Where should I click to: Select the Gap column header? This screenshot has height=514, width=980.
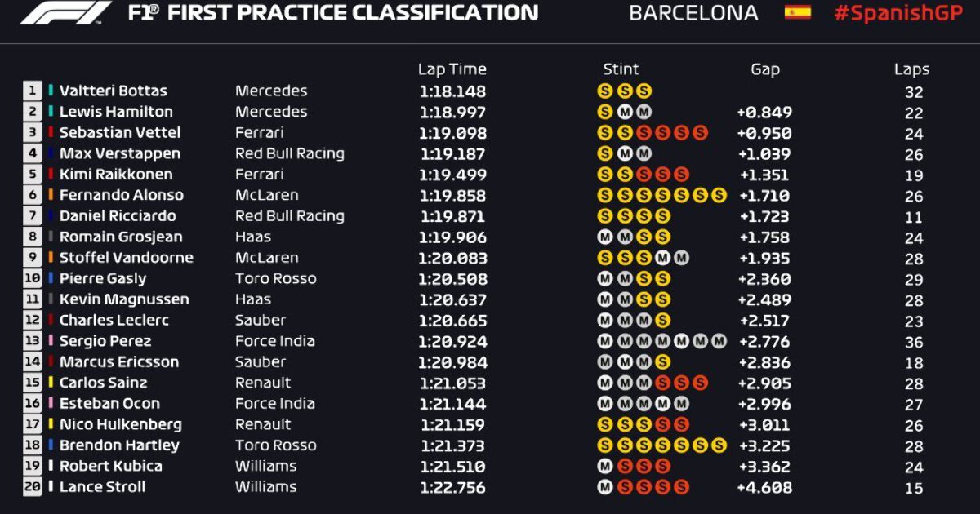tap(765, 69)
